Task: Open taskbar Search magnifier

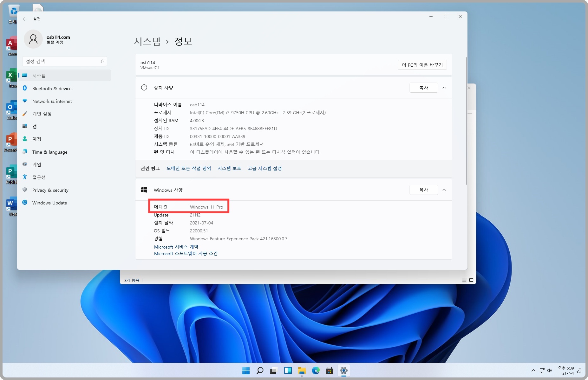Action: (260, 370)
